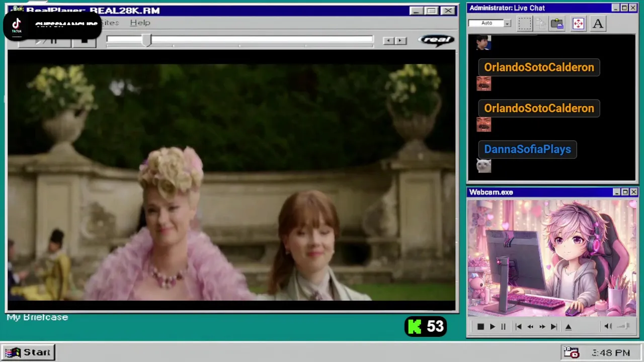644x362 pixels.
Task: Click the copy pages icon in Live Chat
Action: [541, 24]
